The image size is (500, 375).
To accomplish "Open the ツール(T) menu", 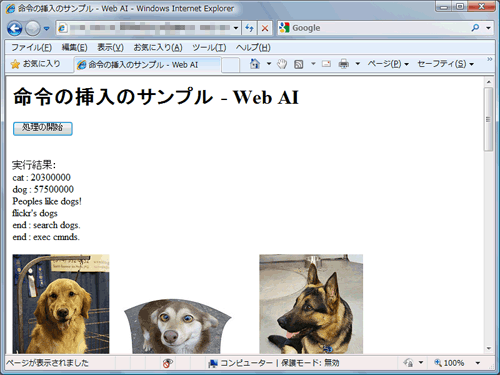I will pos(209,47).
